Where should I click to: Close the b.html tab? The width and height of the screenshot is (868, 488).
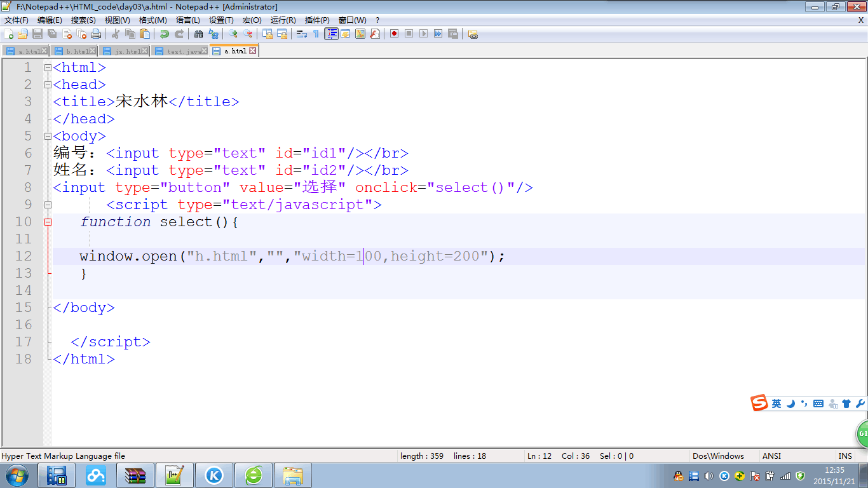tap(93, 51)
